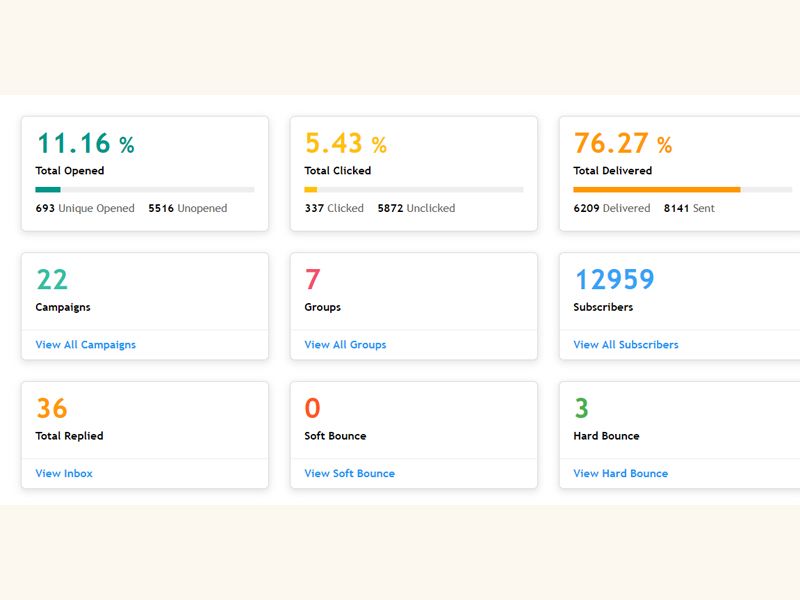Open the View All Campaigns link
800x600 pixels.
tap(86, 345)
